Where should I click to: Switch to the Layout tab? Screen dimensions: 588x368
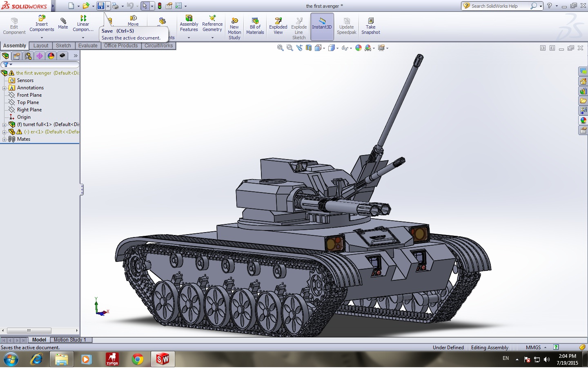coord(41,46)
